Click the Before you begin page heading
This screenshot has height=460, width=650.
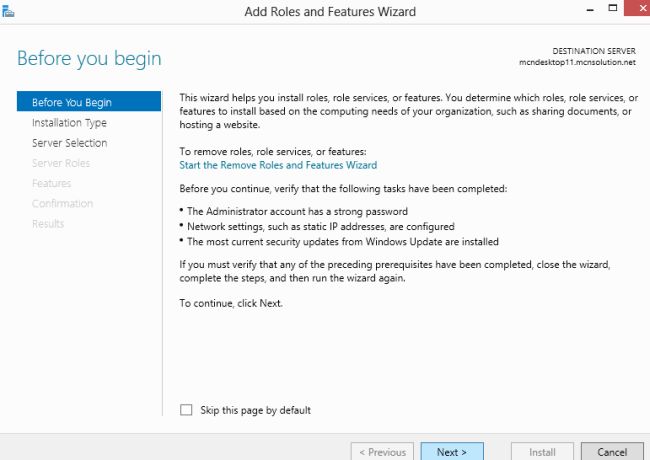tap(89, 58)
